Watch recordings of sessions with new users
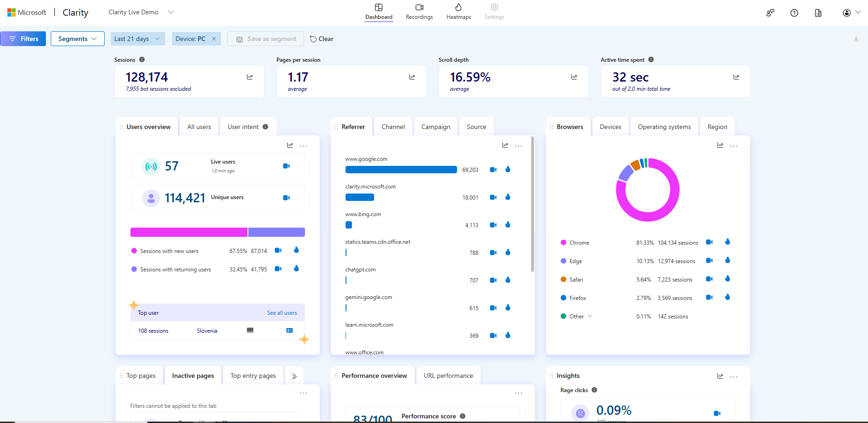The height and width of the screenshot is (423, 868). click(x=278, y=250)
